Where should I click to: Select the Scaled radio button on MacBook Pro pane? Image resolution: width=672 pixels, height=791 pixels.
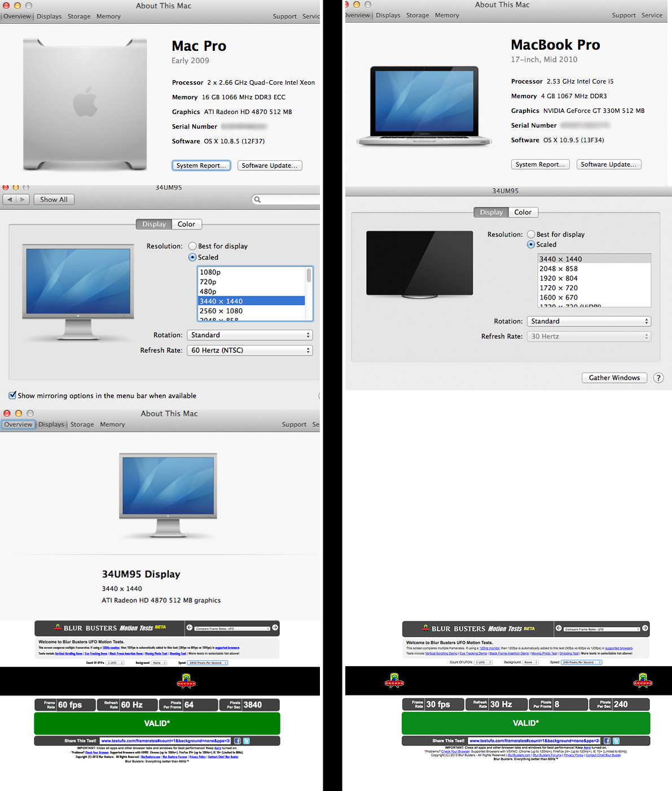pyautogui.click(x=531, y=244)
